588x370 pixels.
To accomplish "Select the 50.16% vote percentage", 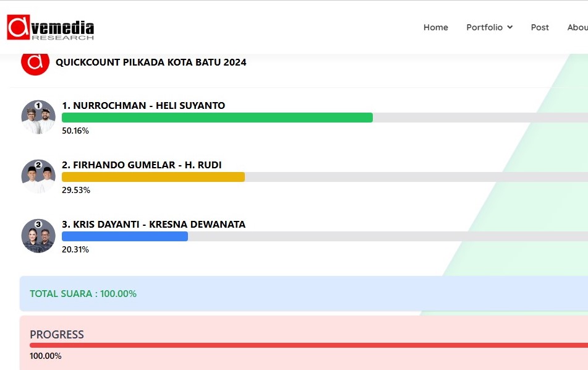I will (75, 131).
